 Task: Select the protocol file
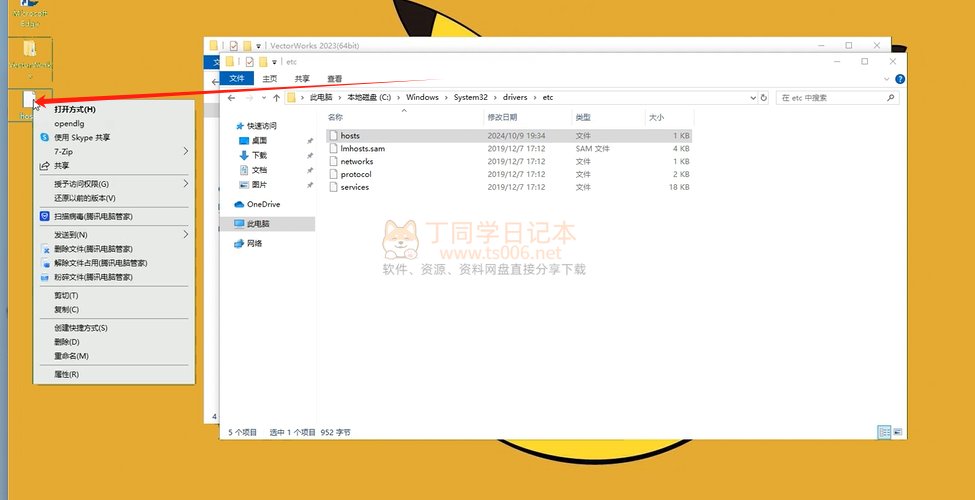point(509,175)
